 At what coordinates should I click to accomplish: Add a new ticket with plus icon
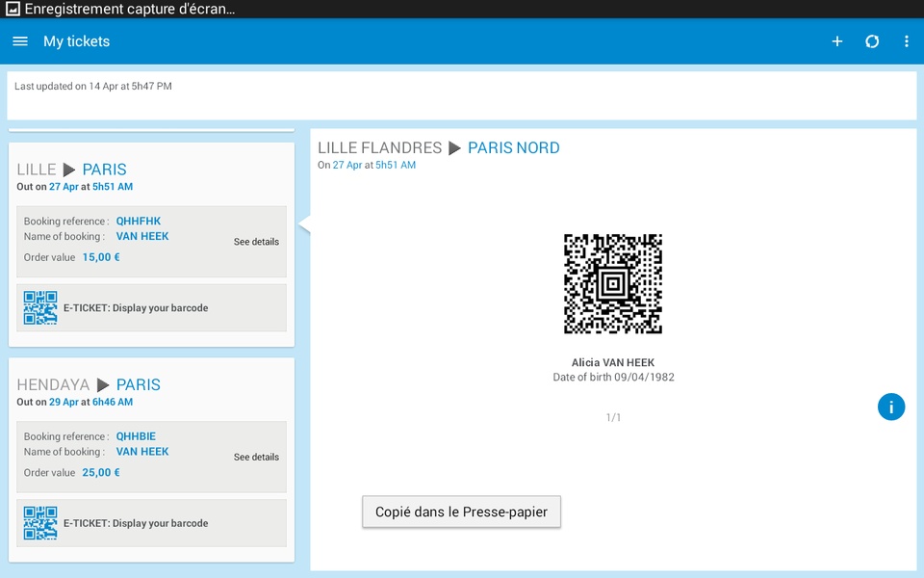point(836,41)
